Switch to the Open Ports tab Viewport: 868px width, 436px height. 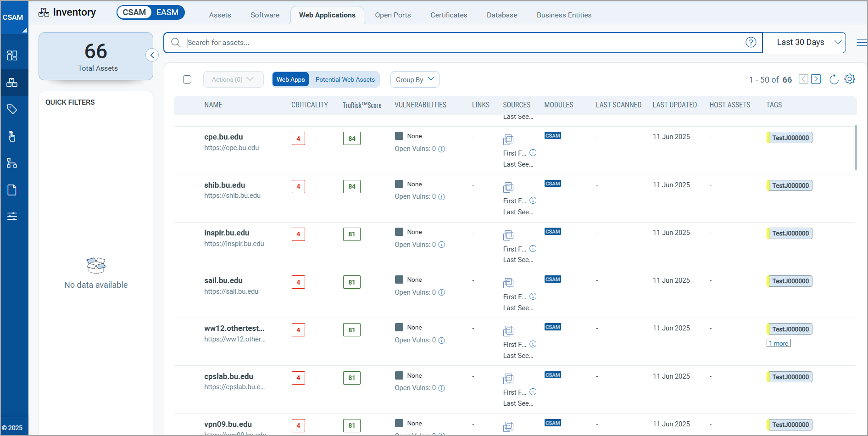click(393, 15)
